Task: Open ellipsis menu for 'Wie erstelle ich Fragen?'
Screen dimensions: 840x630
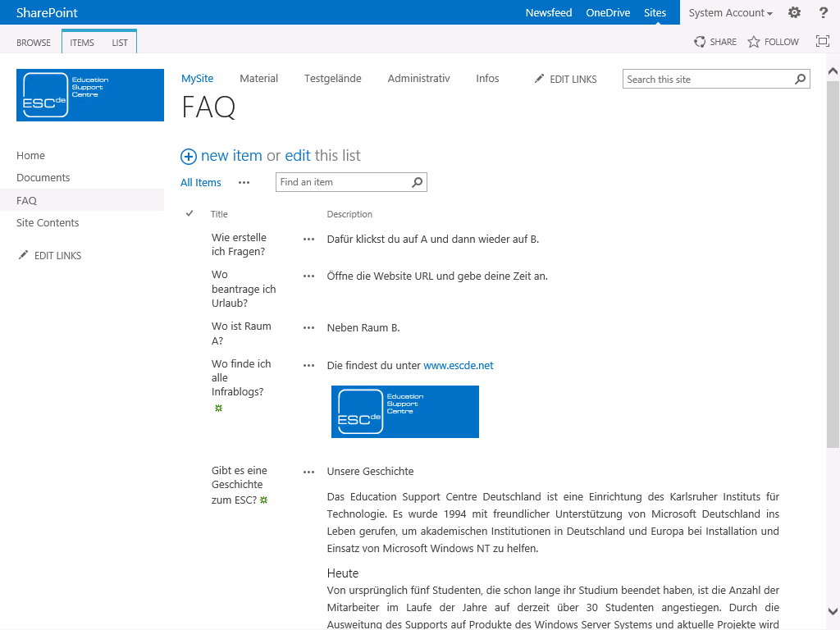Action: (308, 240)
